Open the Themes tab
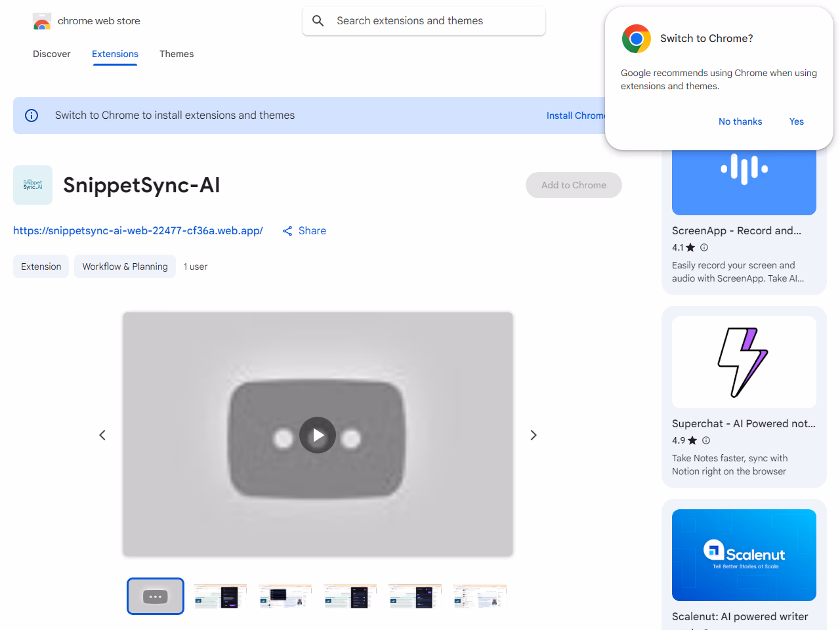Screen dimensions: 840x630 177,54
